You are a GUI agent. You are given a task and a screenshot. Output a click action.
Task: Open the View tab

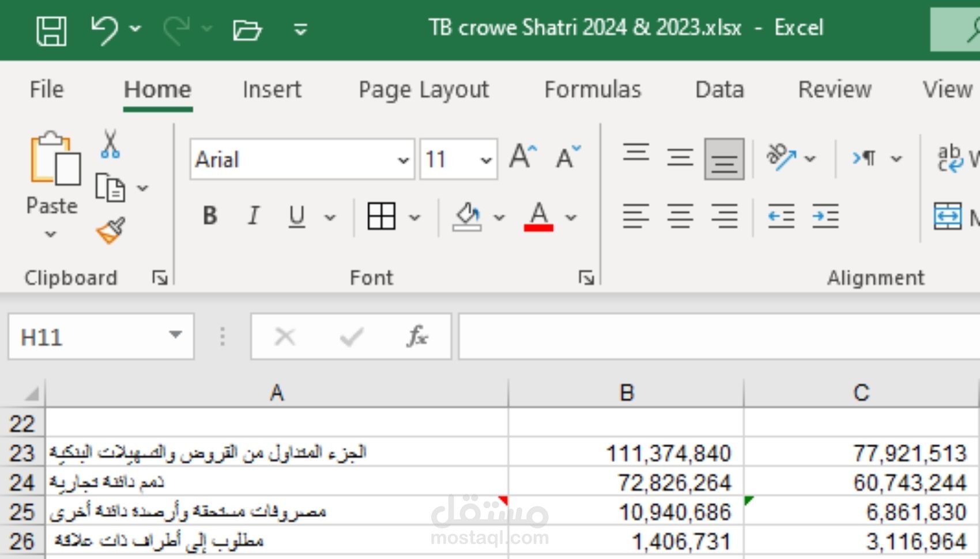click(948, 89)
